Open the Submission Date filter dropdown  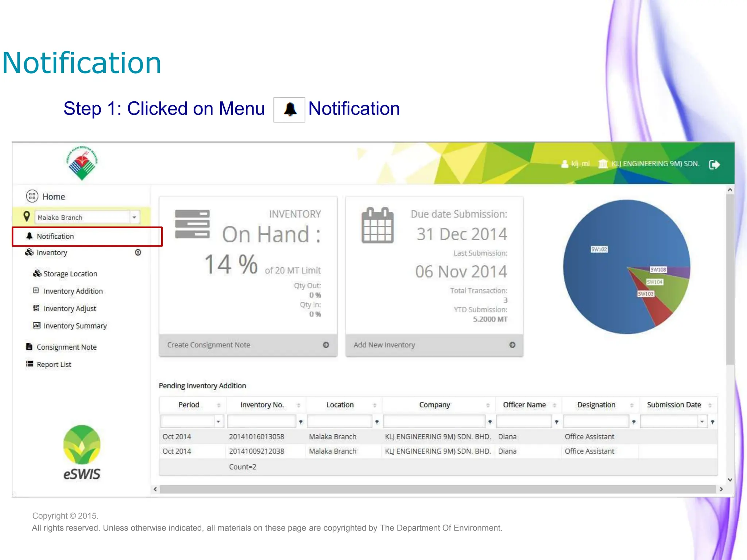pos(702,422)
